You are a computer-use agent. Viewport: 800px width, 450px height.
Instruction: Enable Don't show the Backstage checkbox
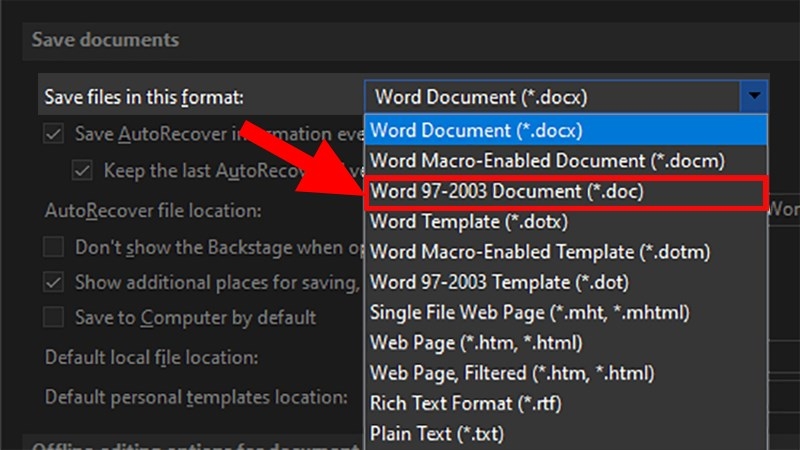pos(54,247)
